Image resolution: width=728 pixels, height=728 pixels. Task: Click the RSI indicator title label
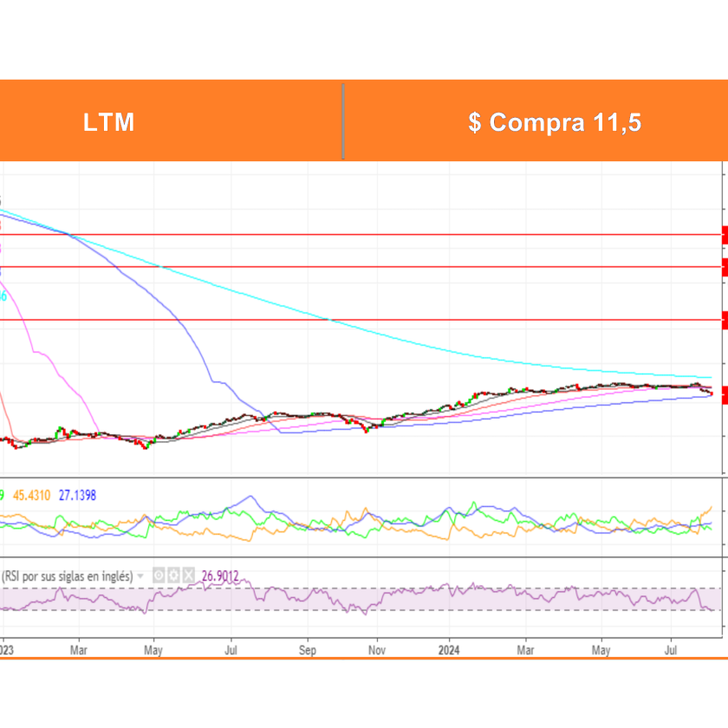point(68,576)
